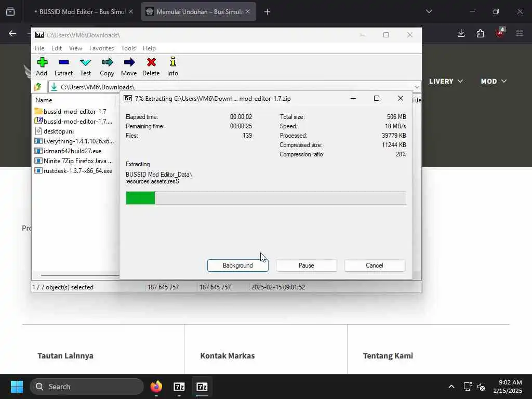Image resolution: width=532 pixels, height=399 pixels.
Task: Expand the MOD menu on website
Action: [494, 81]
